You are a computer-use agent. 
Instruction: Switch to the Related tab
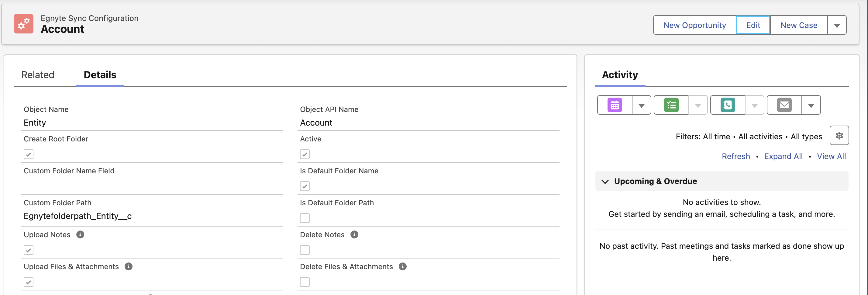tap(38, 75)
